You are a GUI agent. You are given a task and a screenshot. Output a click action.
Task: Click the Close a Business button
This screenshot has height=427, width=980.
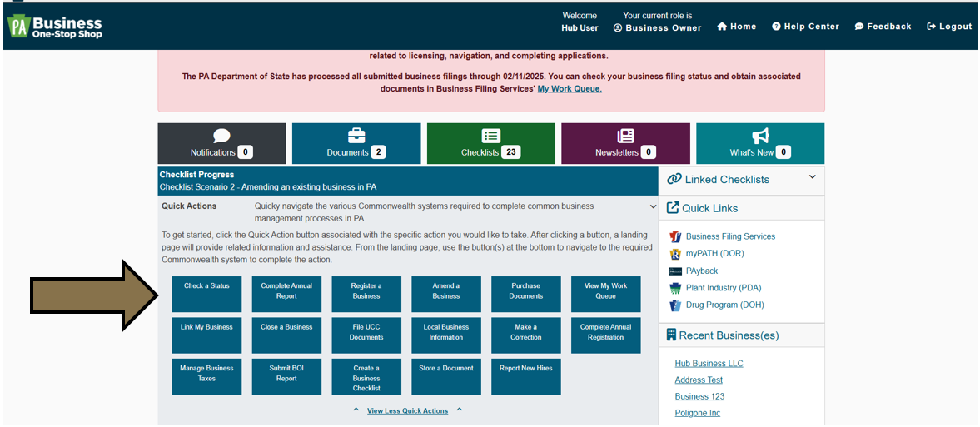287,335
